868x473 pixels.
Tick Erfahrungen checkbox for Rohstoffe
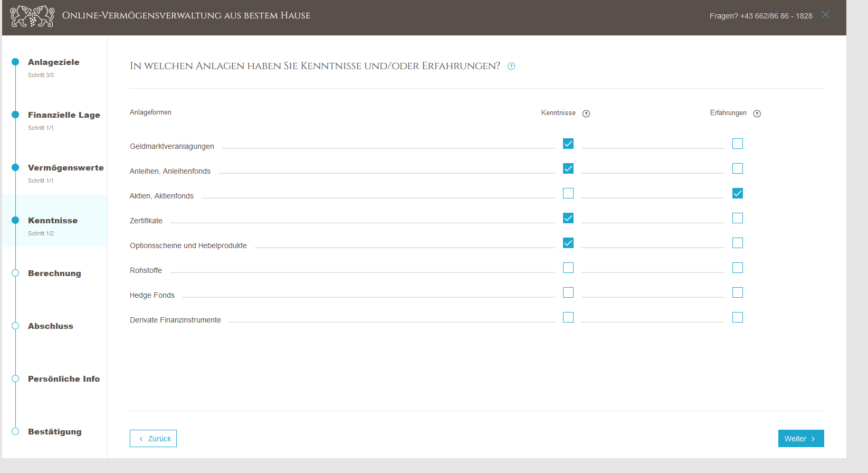[x=737, y=268]
